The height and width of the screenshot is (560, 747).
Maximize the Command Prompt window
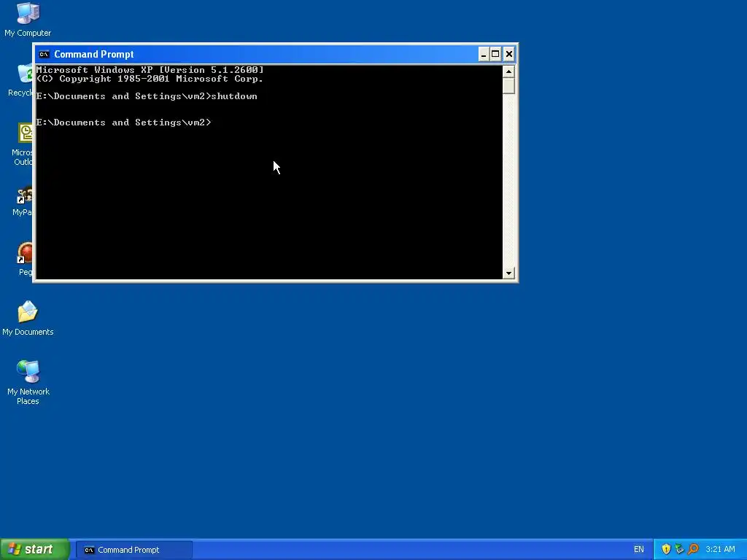click(x=495, y=54)
